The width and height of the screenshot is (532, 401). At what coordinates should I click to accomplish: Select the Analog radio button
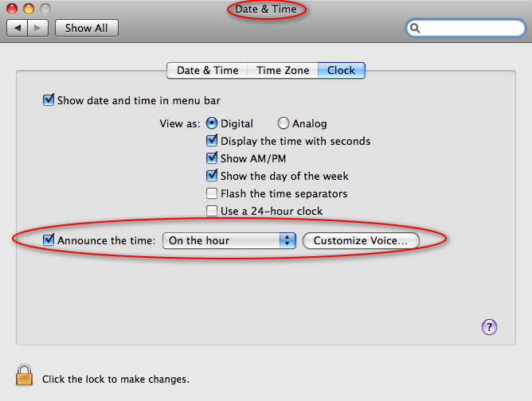tap(283, 123)
